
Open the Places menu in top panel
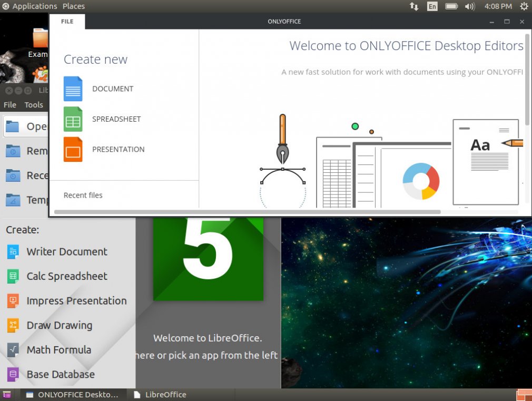(74, 6)
